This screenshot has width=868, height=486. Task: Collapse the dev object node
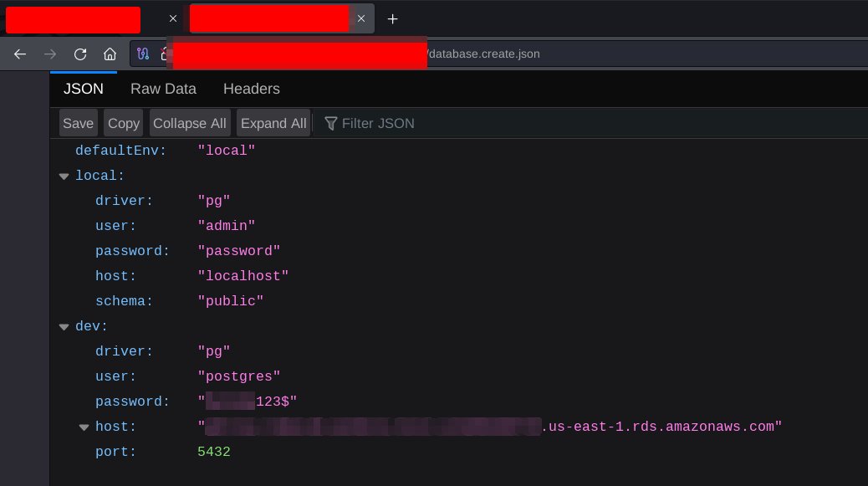coord(64,326)
